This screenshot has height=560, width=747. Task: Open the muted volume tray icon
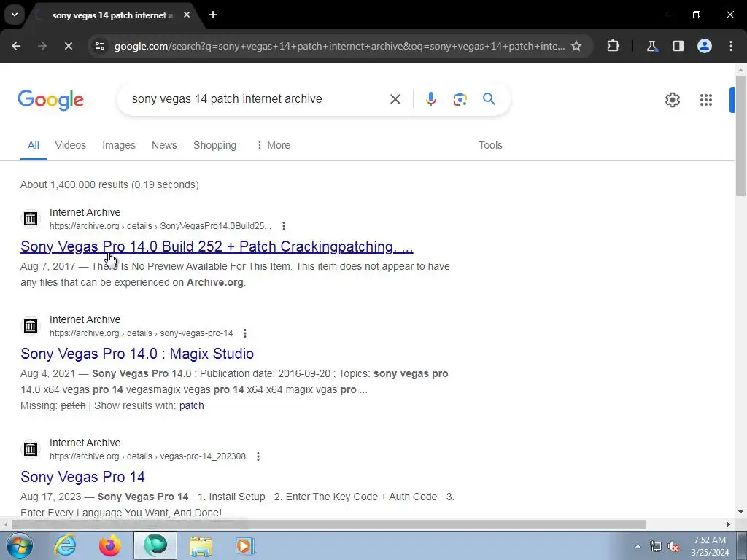click(x=673, y=546)
